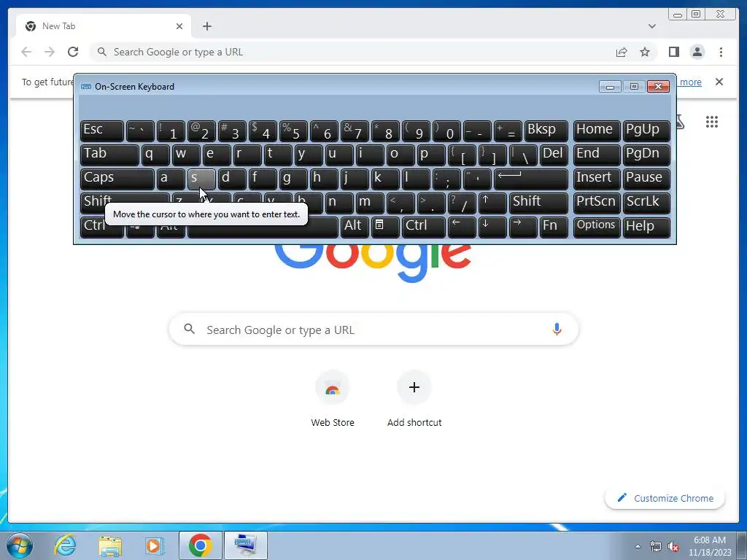
Task: Open the Chrome profile avatar
Action: (697, 52)
